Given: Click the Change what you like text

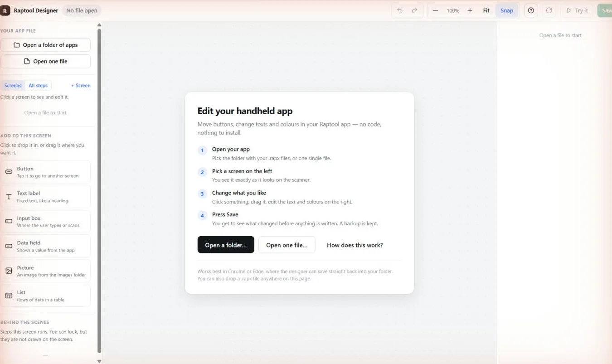Looking at the screenshot, I should click(239, 193).
